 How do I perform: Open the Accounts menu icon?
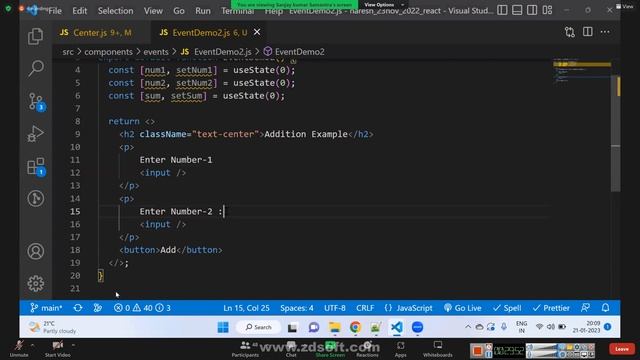tap(36, 251)
